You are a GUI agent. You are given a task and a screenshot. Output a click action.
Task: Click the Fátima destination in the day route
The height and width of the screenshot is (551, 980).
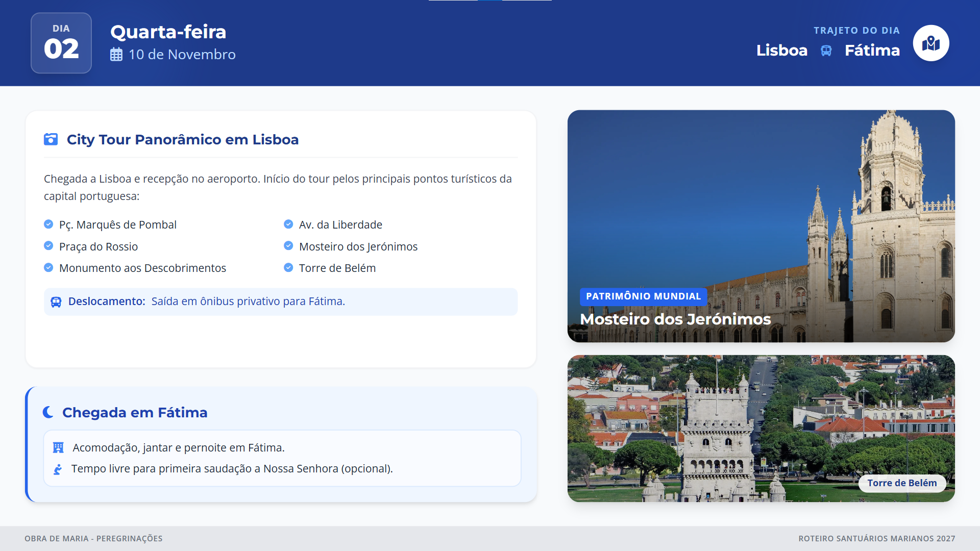point(872,51)
